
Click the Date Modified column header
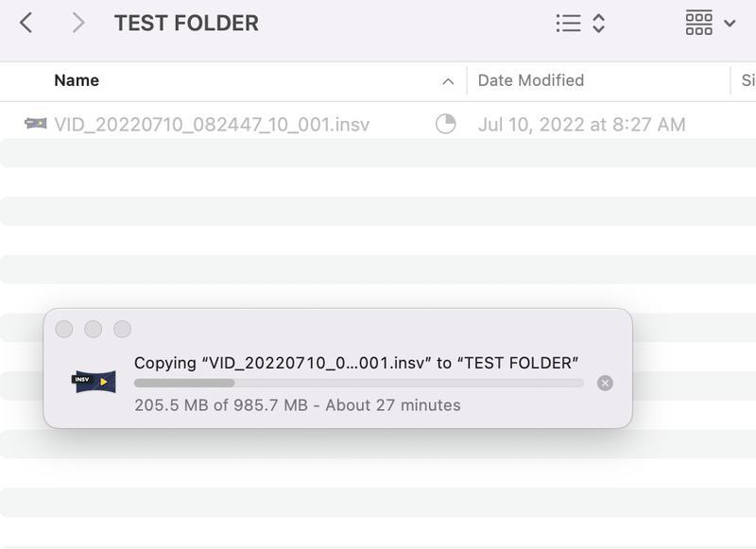(529, 80)
